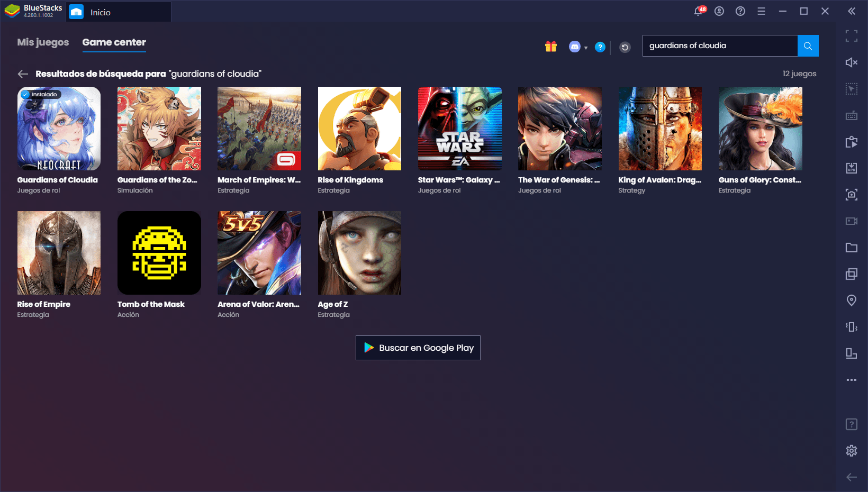Image resolution: width=868 pixels, height=492 pixels.
Task: Toggle fullscreen mode icon
Action: pos(852,36)
